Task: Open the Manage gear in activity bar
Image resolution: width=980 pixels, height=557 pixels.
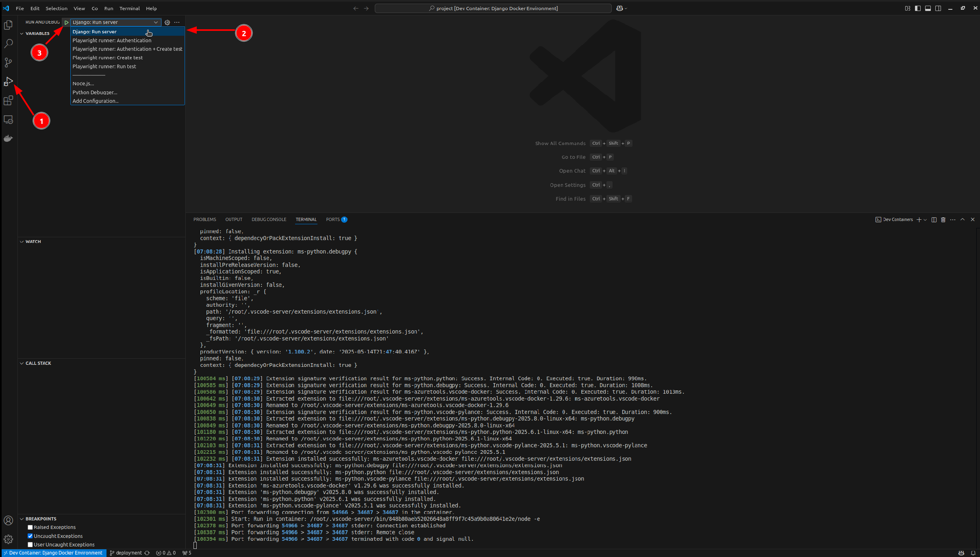Action: (x=8, y=539)
